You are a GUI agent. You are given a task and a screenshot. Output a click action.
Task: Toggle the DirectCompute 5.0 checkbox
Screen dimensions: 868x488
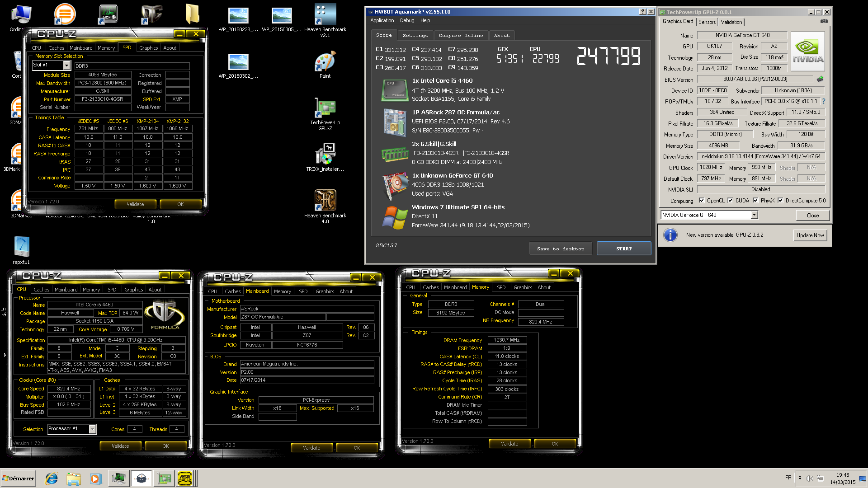(x=780, y=201)
